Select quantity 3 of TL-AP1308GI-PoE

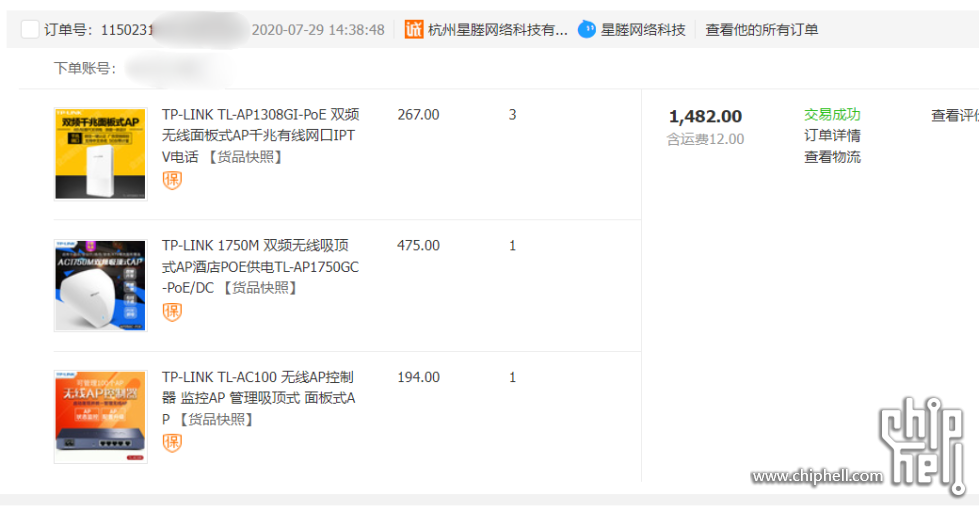tap(513, 114)
